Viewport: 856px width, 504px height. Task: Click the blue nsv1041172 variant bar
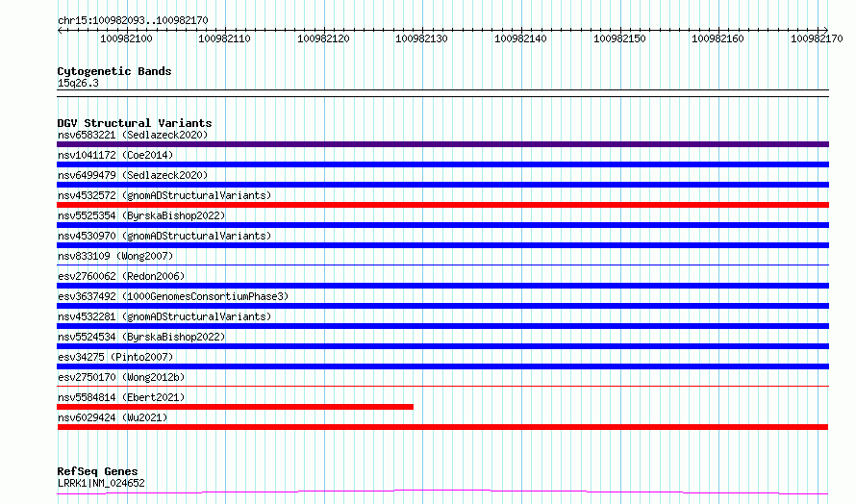(x=442, y=164)
